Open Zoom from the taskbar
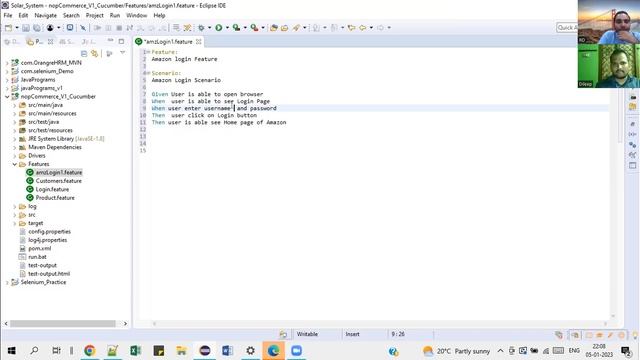 point(296,351)
